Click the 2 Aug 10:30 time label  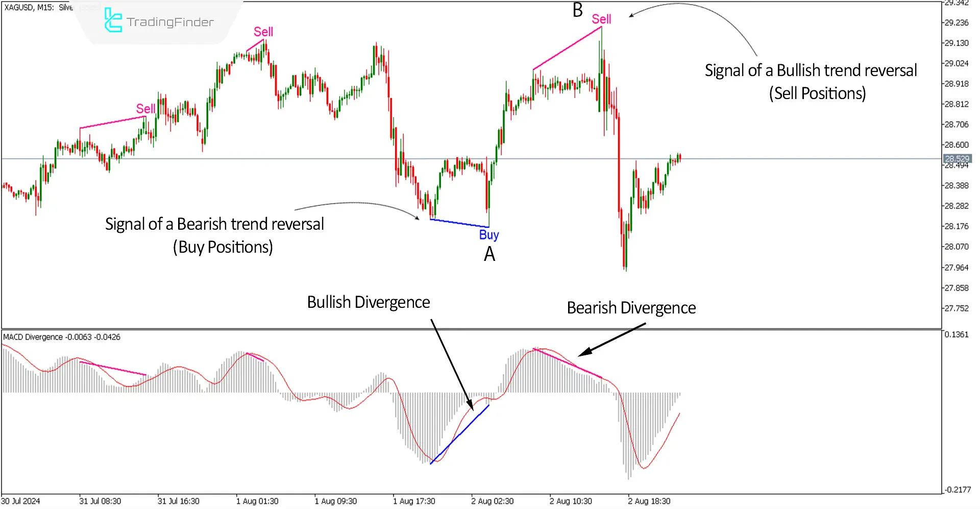coord(570,501)
